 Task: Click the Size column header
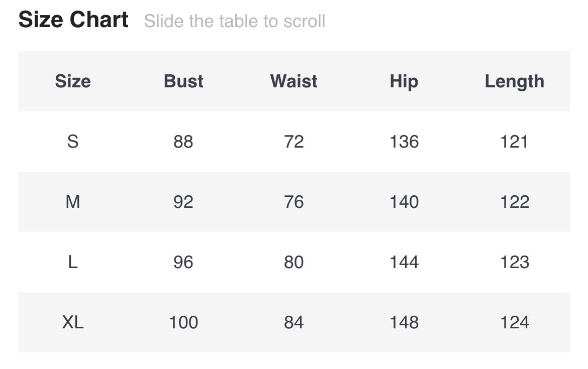[73, 81]
